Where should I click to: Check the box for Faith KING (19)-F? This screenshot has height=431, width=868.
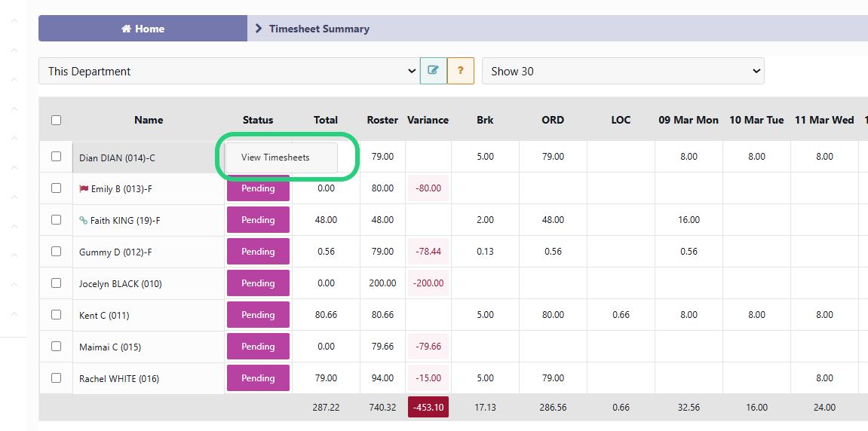click(56, 220)
